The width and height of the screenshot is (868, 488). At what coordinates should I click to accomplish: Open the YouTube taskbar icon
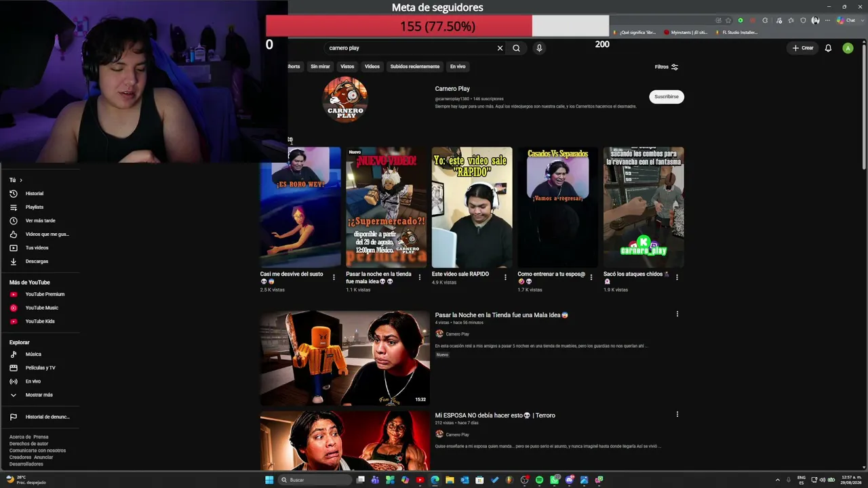[x=420, y=480]
